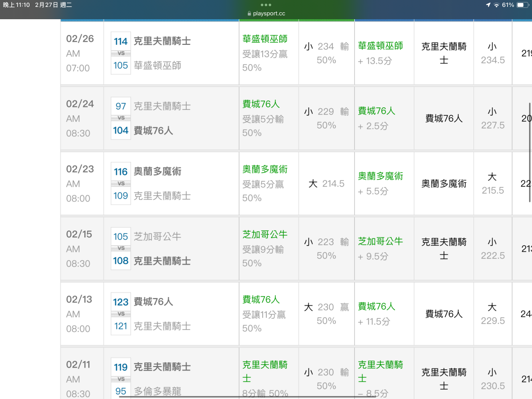This screenshot has width=532, height=399.
Task: Click the 小 229 輸 total cell
Action: click(x=327, y=118)
